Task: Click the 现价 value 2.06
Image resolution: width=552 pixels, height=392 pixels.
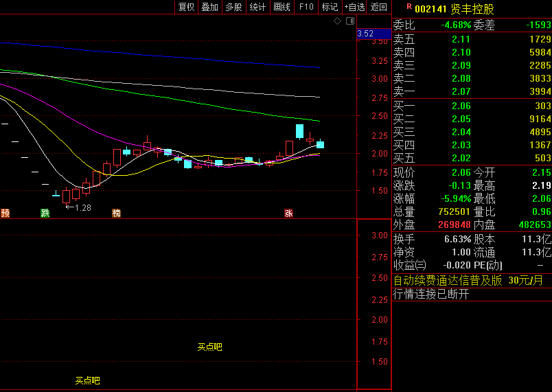Action: (461, 173)
